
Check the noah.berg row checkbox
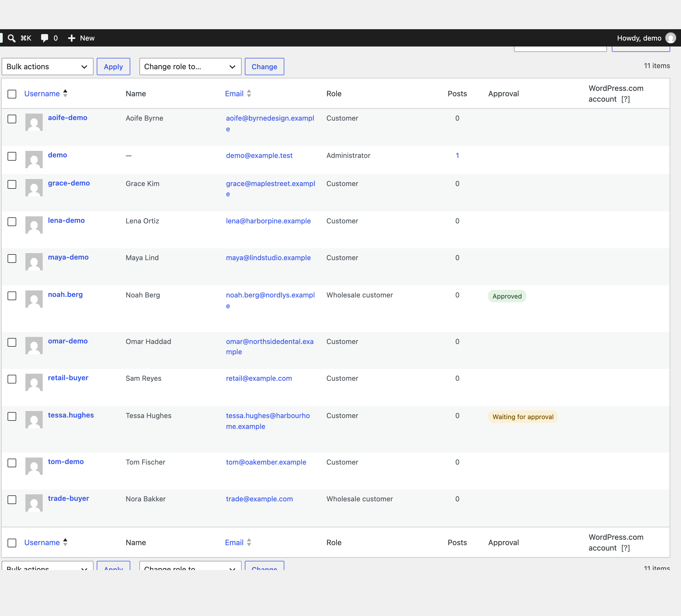coord(12,296)
